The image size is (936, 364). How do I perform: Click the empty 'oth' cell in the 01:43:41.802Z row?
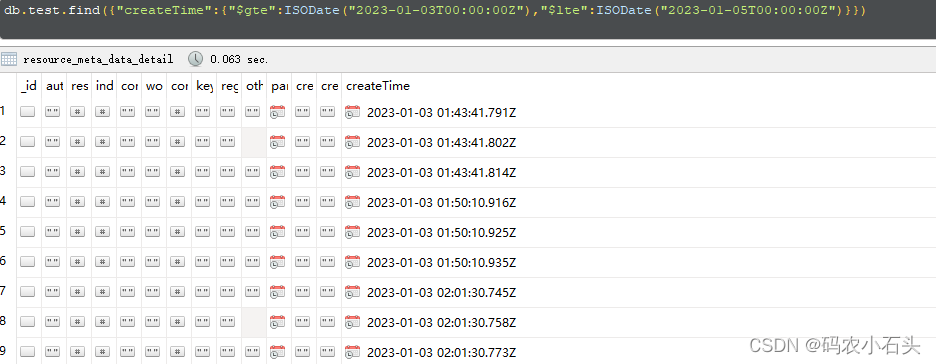(x=254, y=142)
